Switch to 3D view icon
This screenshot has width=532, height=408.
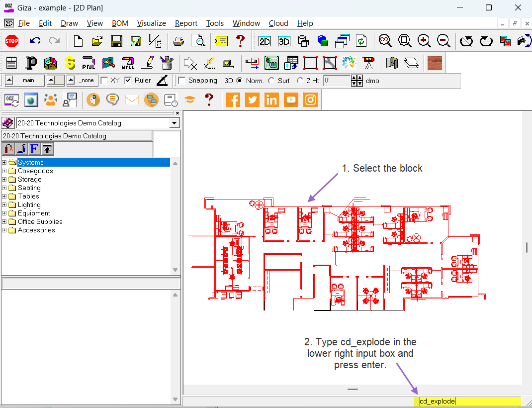pyautogui.click(x=284, y=41)
